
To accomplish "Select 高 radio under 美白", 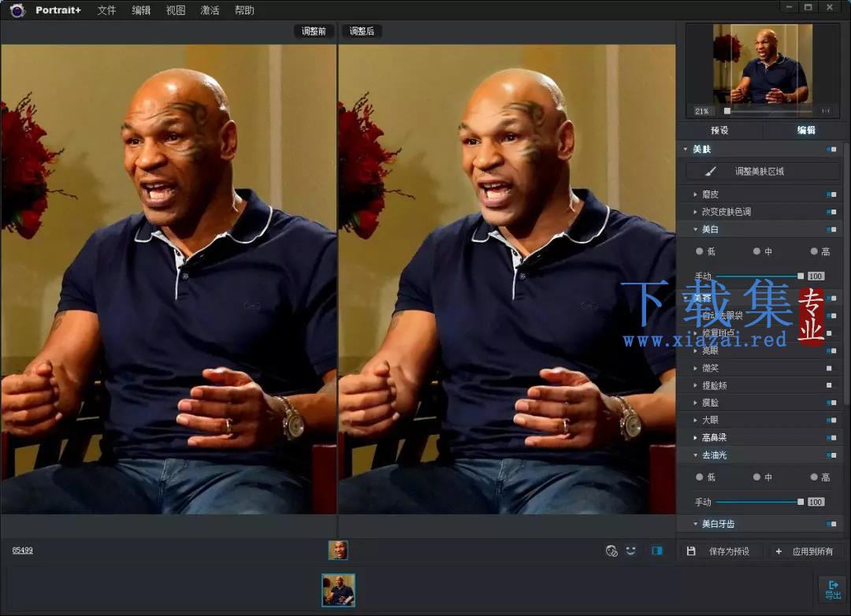I will click(814, 251).
